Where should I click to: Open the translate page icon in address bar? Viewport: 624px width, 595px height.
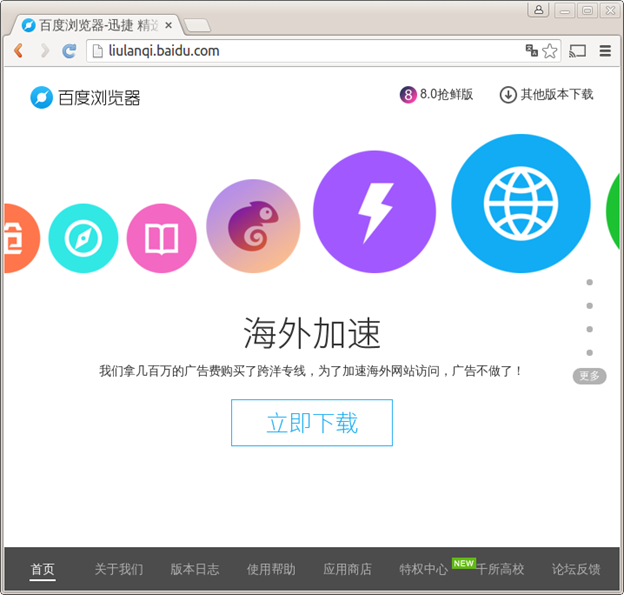[531, 51]
